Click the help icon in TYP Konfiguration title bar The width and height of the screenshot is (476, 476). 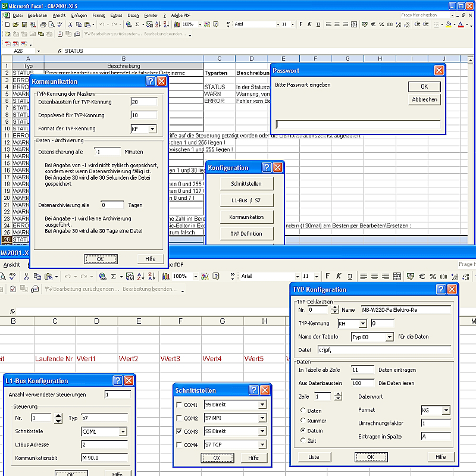(x=441, y=289)
